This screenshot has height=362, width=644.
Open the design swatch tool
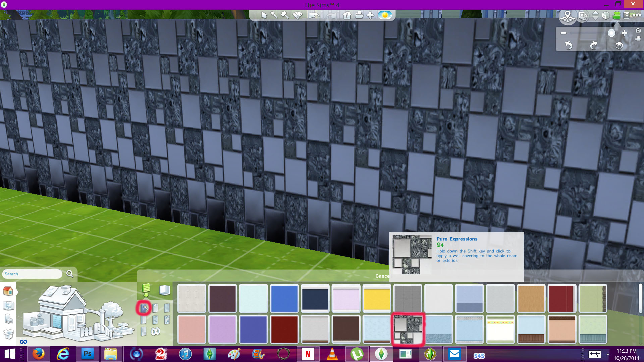click(x=298, y=15)
